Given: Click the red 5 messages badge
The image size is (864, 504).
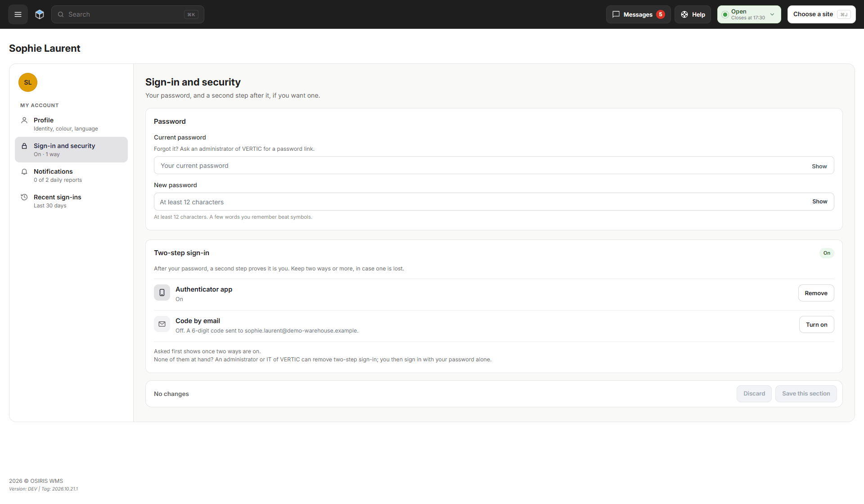Looking at the screenshot, I should (x=661, y=14).
